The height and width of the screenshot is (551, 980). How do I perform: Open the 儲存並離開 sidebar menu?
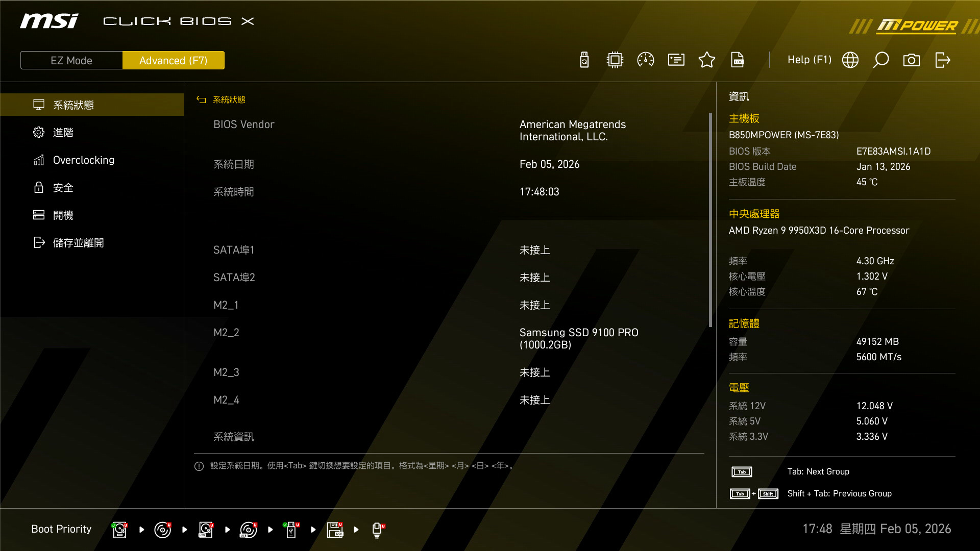78,243
